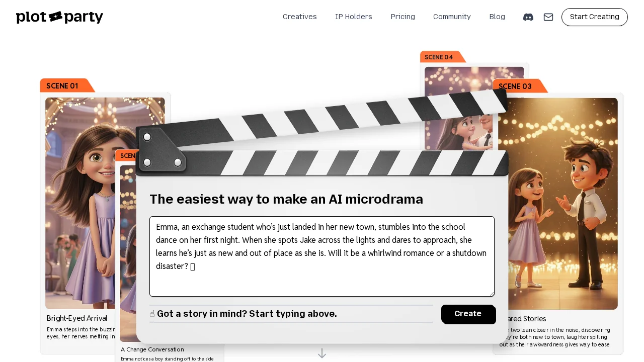Open the email envelope icon
Screen dimensions: 644x362
[x=548, y=17]
